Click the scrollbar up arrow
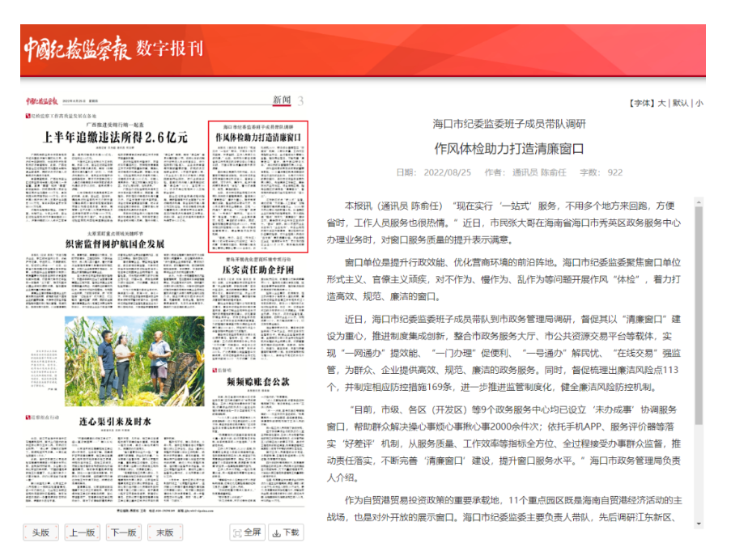The height and width of the screenshot is (560, 731). pyautogui.click(x=699, y=202)
